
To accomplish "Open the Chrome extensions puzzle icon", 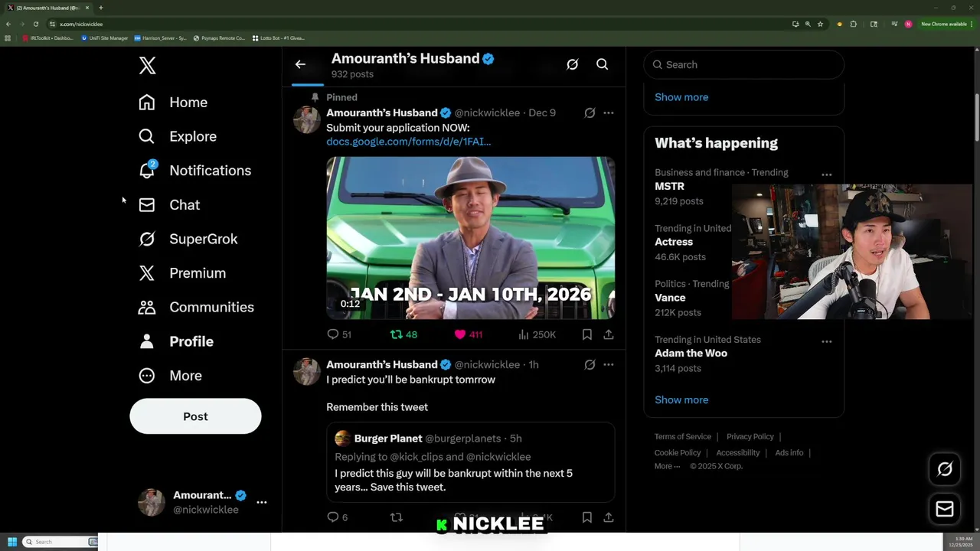I will [853, 24].
